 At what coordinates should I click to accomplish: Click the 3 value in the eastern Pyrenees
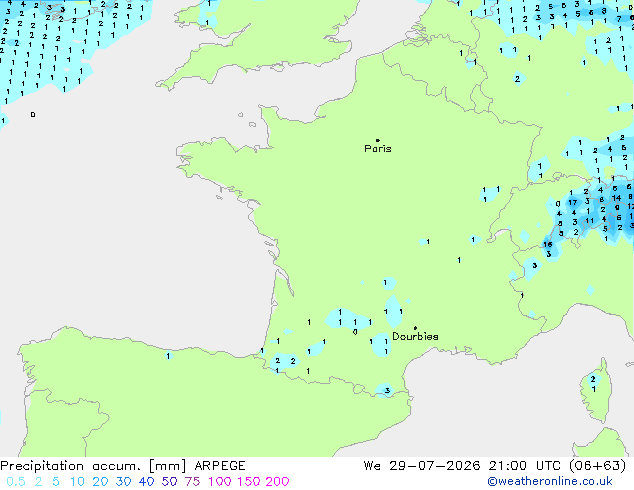[x=387, y=391]
